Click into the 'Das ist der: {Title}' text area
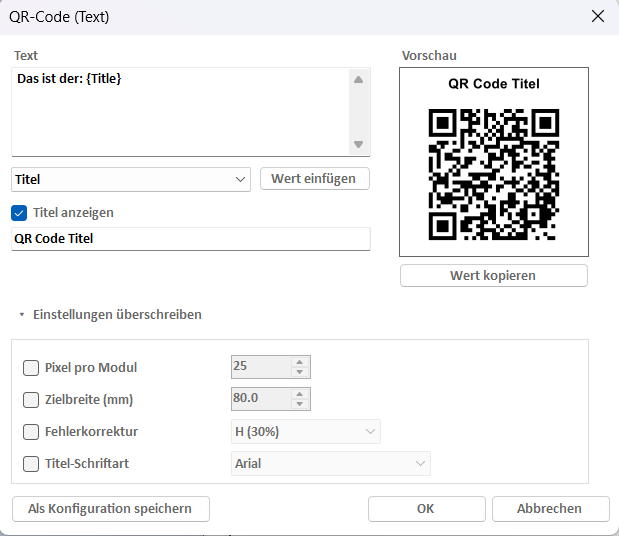619x536 pixels. click(180, 112)
